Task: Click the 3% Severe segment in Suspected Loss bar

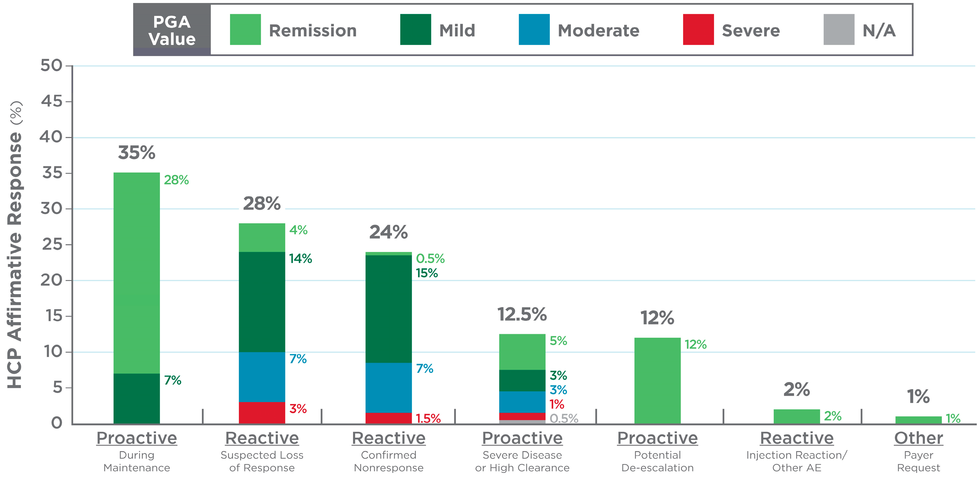Action: pyautogui.click(x=262, y=413)
